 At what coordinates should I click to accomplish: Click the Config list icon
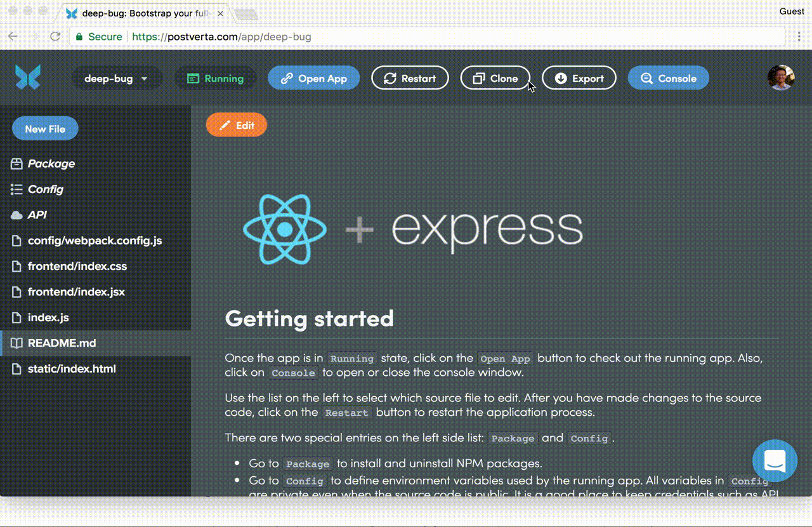pyautogui.click(x=16, y=189)
